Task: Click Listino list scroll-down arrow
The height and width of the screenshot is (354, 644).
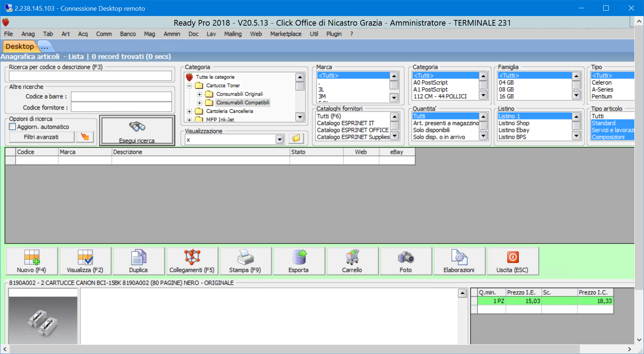Action: point(576,136)
